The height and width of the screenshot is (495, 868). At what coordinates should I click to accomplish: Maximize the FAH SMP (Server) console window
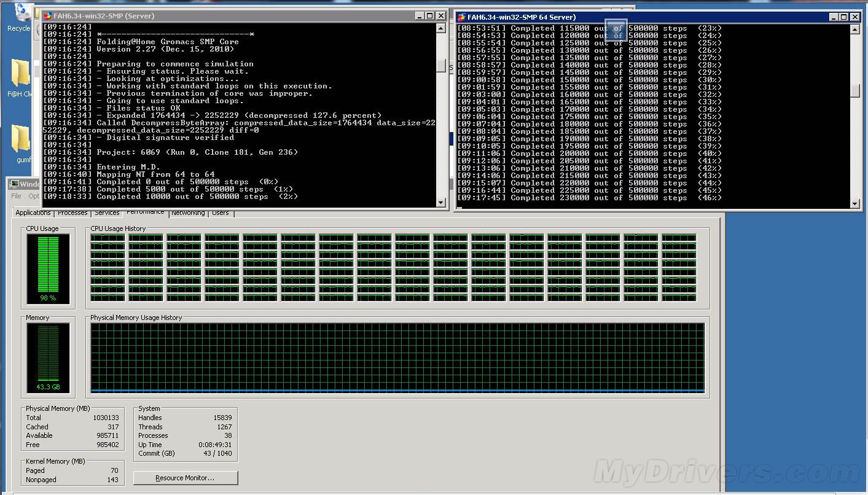(430, 16)
